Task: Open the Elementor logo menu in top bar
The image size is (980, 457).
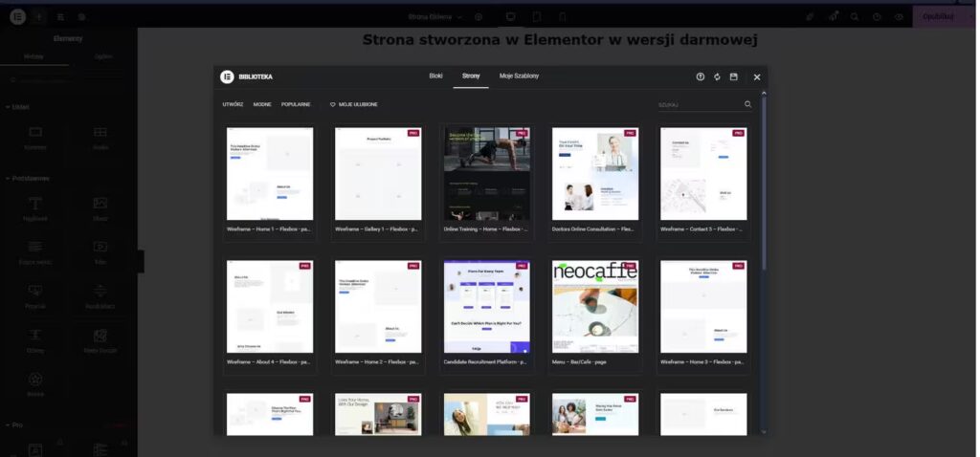Action: click(x=17, y=17)
